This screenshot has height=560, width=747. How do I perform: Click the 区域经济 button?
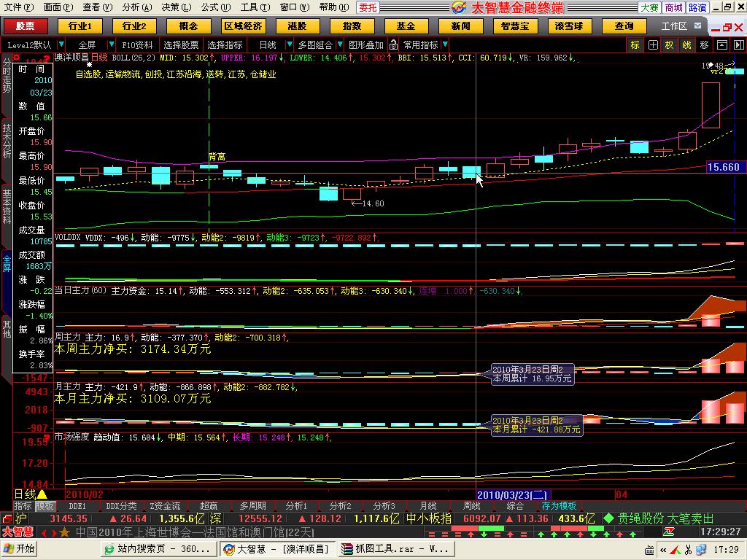(x=243, y=26)
